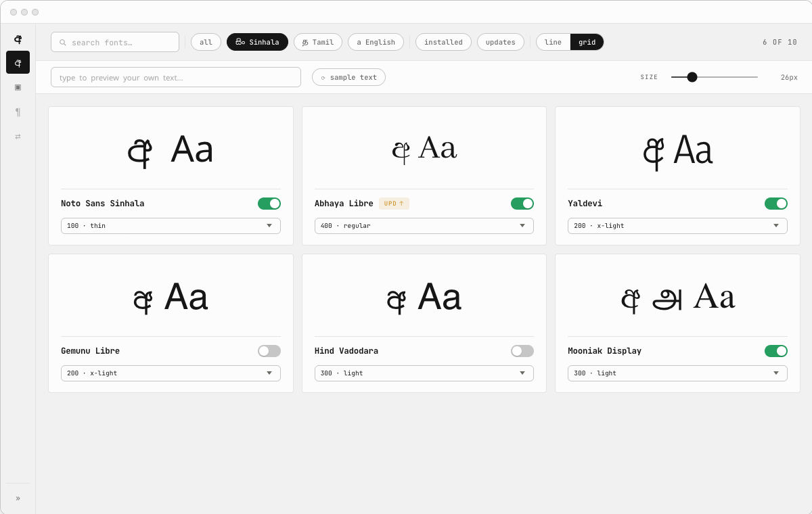
Task: Turn off the Yaldevi font toggle
Action: 776,204
